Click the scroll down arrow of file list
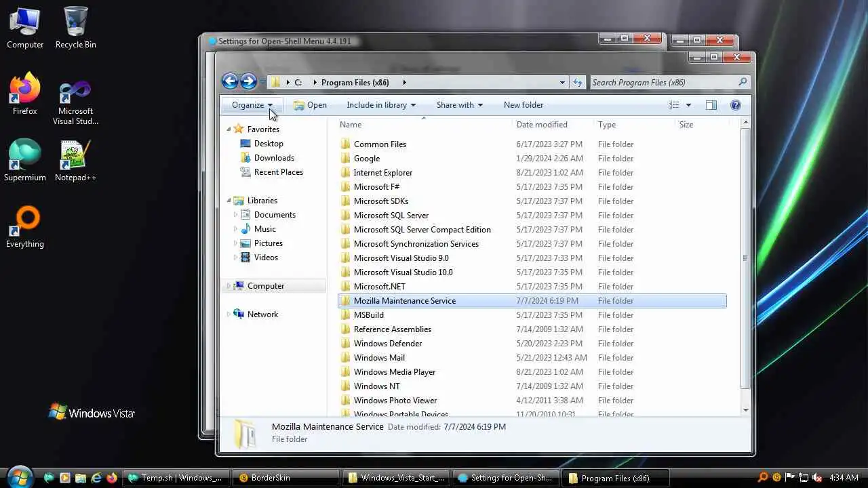The height and width of the screenshot is (488, 868). point(745,410)
